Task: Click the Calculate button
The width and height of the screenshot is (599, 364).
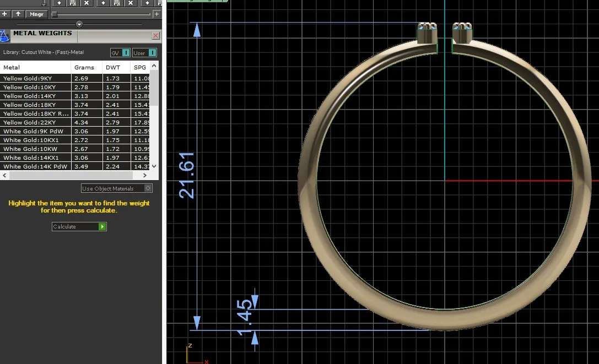Action: pyautogui.click(x=79, y=226)
